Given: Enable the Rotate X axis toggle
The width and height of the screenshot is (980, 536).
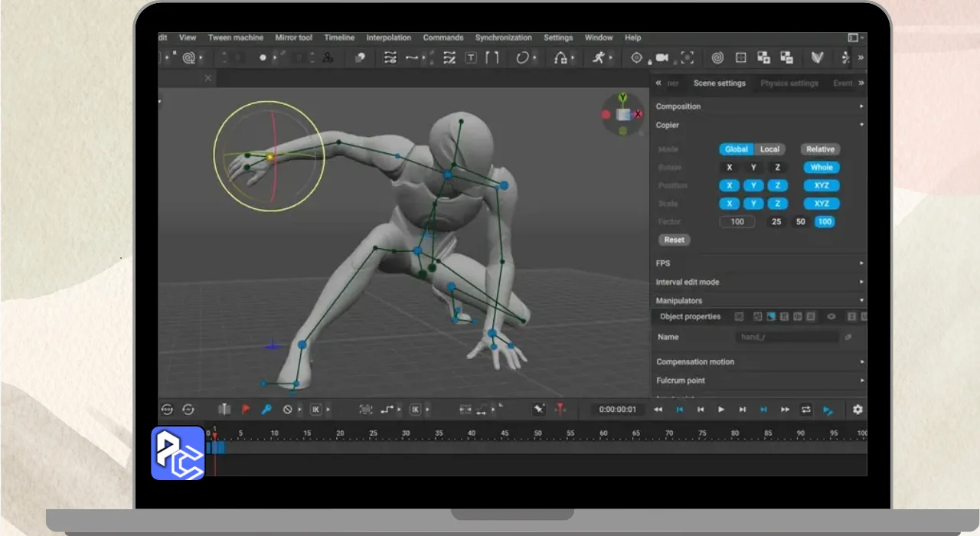Looking at the screenshot, I should click(730, 168).
